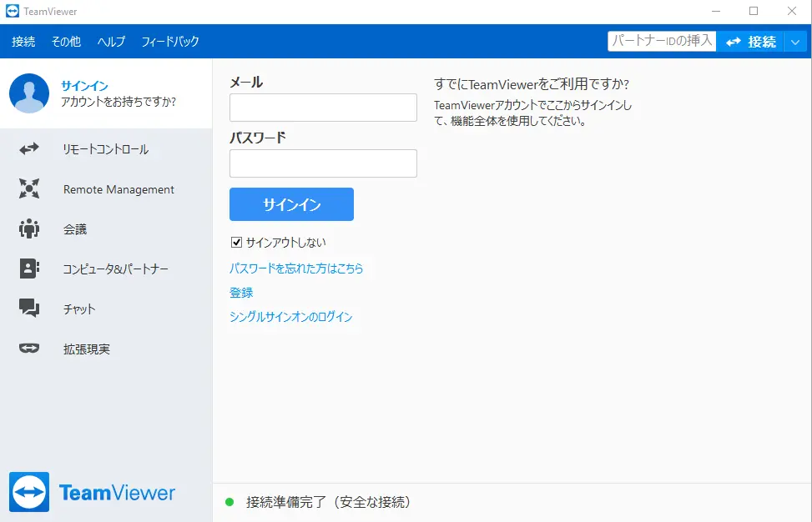The width and height of the screenshot is (812, 522).
Task: Click the green connection status dot
Action: click(229, 502)
